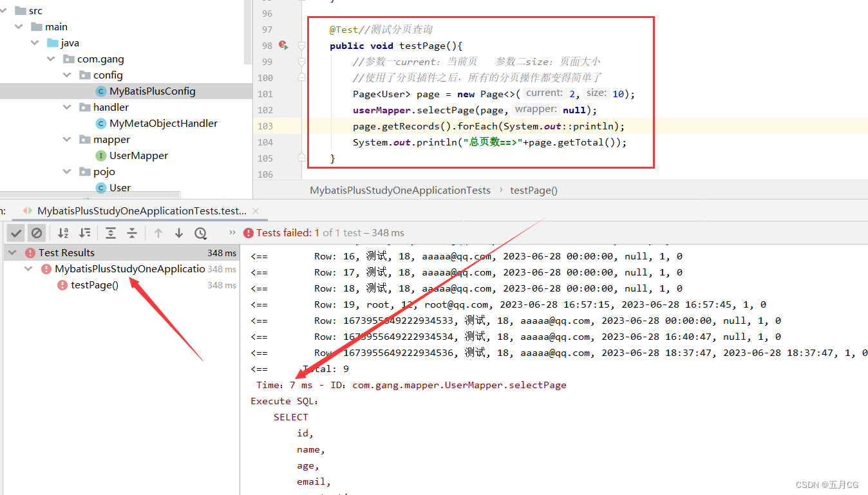Open User class under pojo
The image size is (868, 495).
(120, 188)
